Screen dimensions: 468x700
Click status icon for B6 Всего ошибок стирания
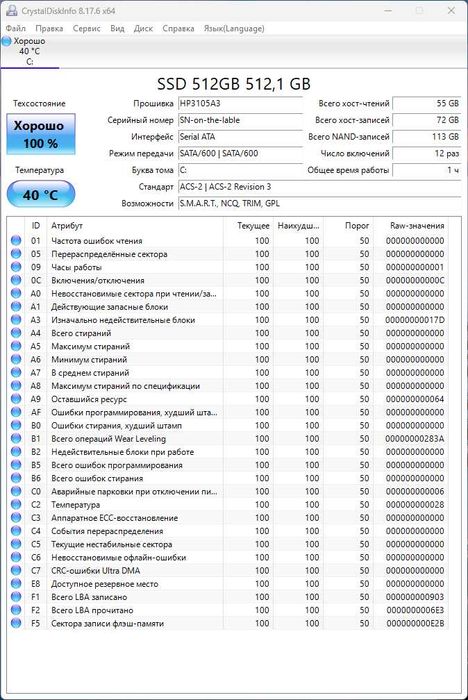(x=16, y=478)
